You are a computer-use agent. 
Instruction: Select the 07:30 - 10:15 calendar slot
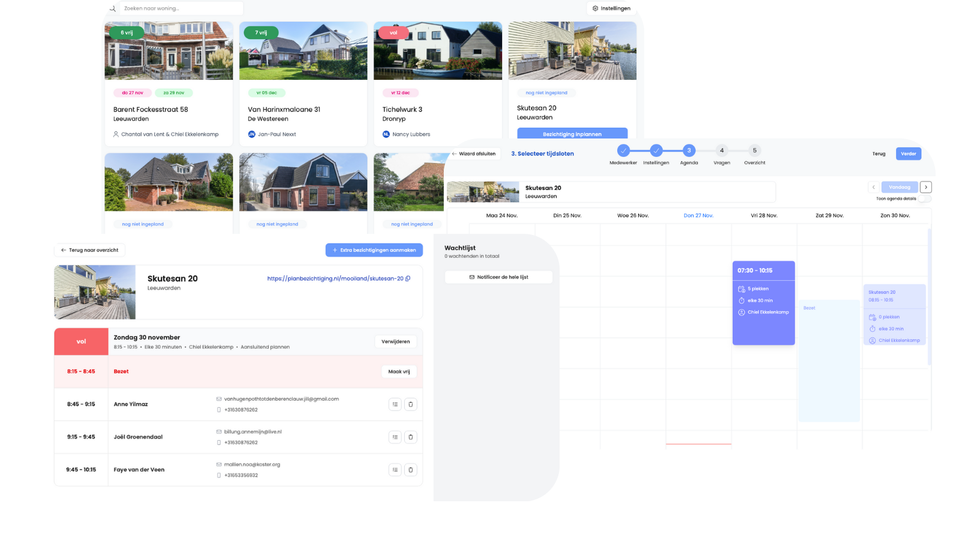pos(763,303)
